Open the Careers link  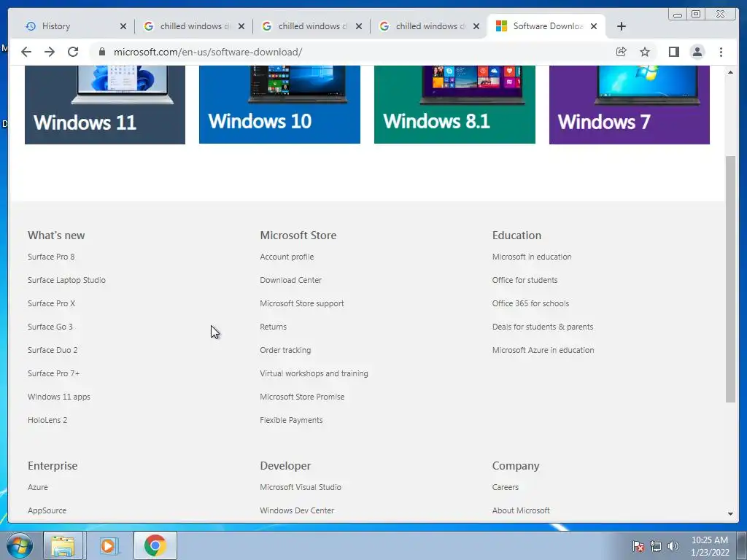click(x=506, y=487)
